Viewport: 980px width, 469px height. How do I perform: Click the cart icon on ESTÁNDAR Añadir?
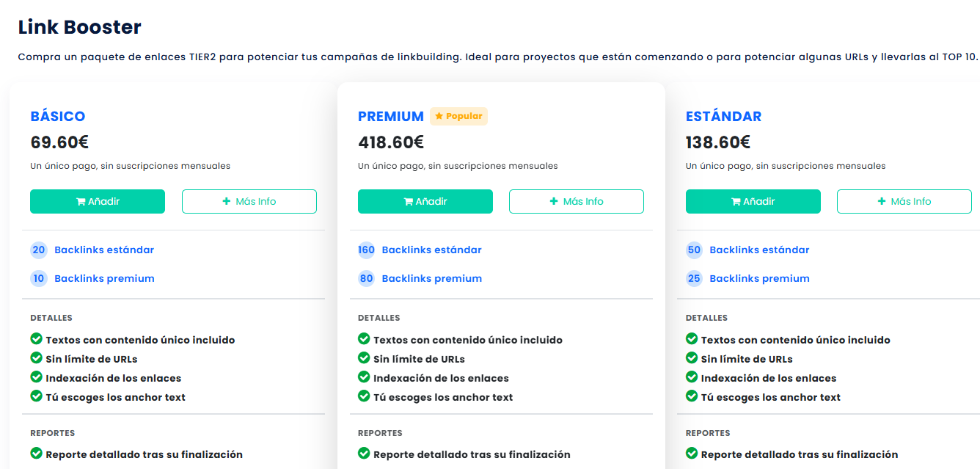coord(736,202)
